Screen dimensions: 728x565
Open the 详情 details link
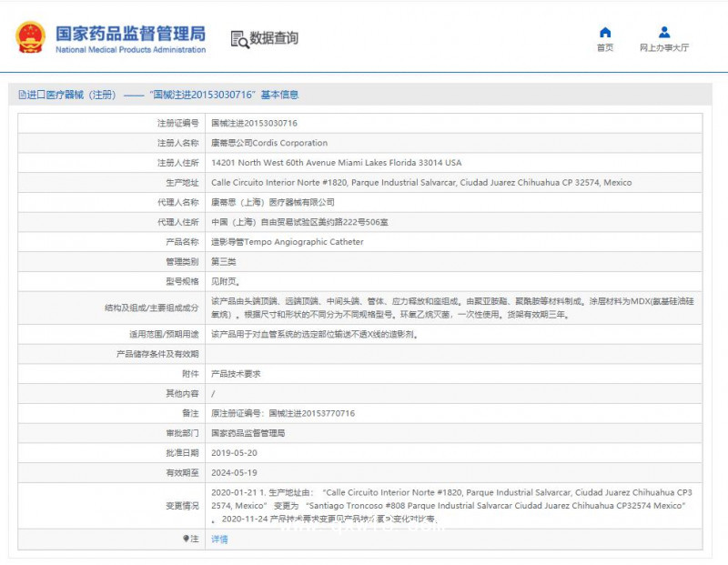coord(220,539)
